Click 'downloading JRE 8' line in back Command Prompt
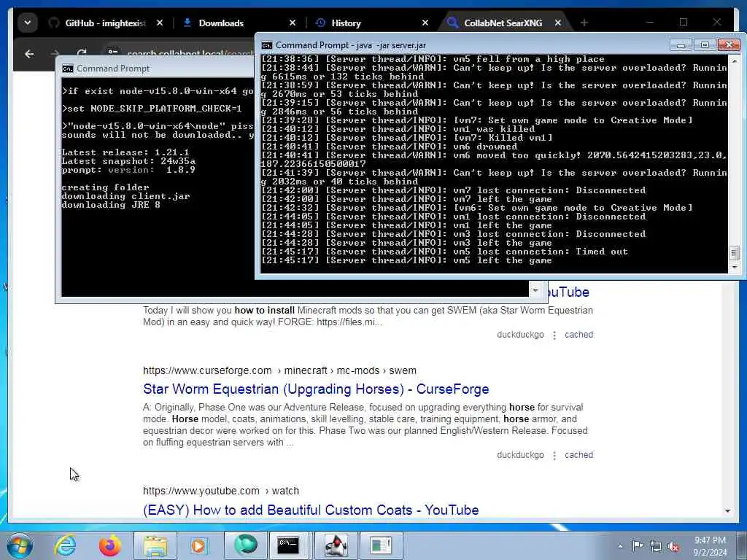The image size is (747, 560). (x=111, y=205)
